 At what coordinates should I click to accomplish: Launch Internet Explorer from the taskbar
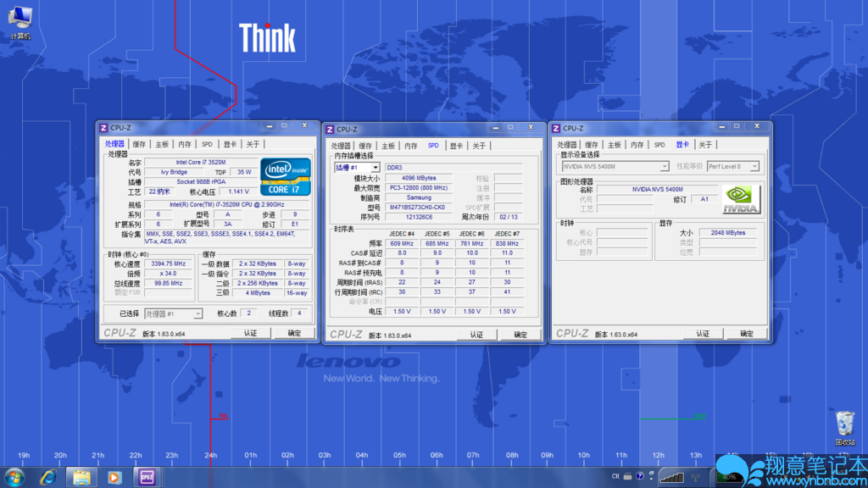click(x=47, y=477)
